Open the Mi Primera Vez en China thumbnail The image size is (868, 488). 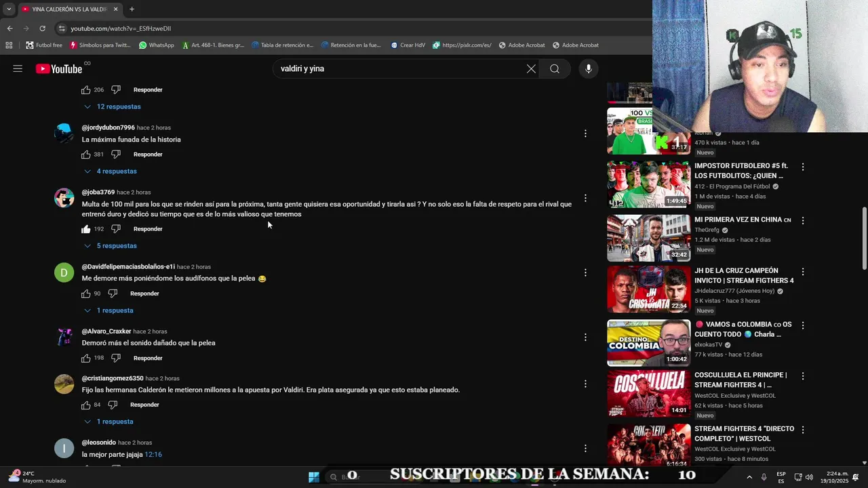(x=648, y=238)
